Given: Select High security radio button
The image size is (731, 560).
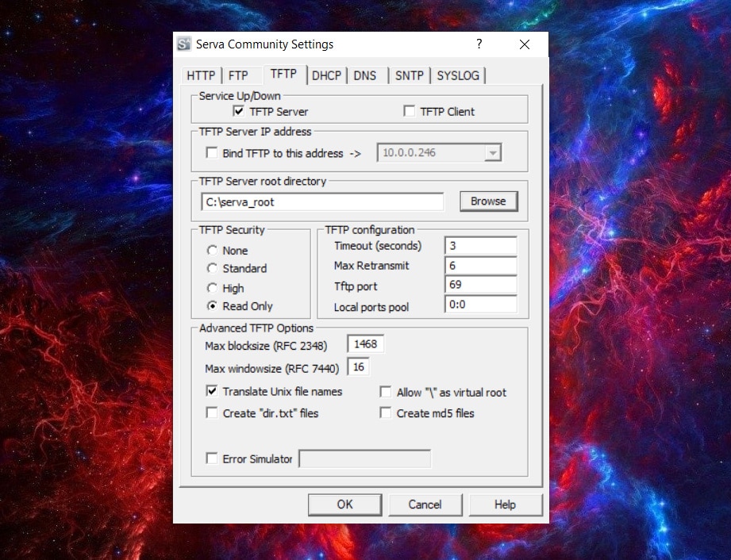Looking at the screenshot, I should (x=212, y=288).
